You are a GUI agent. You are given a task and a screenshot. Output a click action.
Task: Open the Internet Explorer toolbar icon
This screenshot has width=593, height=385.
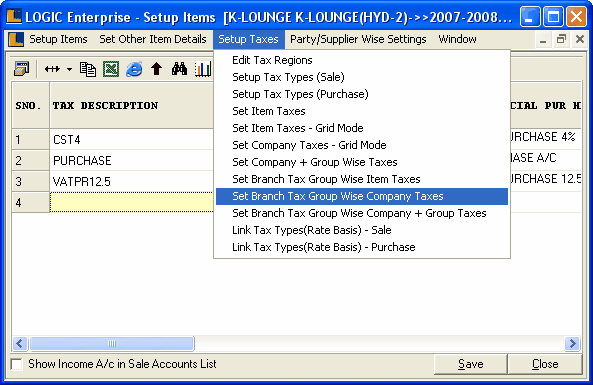coord(134,69)
